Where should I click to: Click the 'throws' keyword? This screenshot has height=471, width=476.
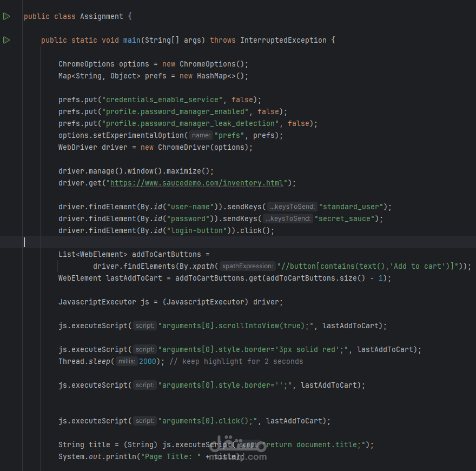[222, 40]
